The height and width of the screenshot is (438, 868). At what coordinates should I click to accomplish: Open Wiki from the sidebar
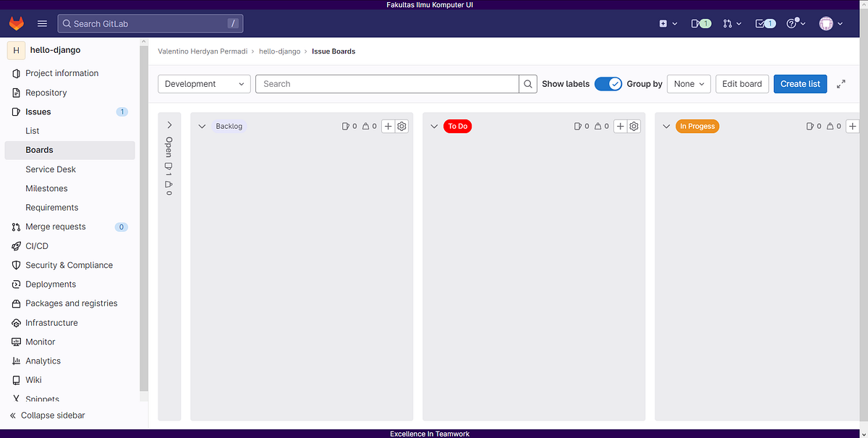32,379
